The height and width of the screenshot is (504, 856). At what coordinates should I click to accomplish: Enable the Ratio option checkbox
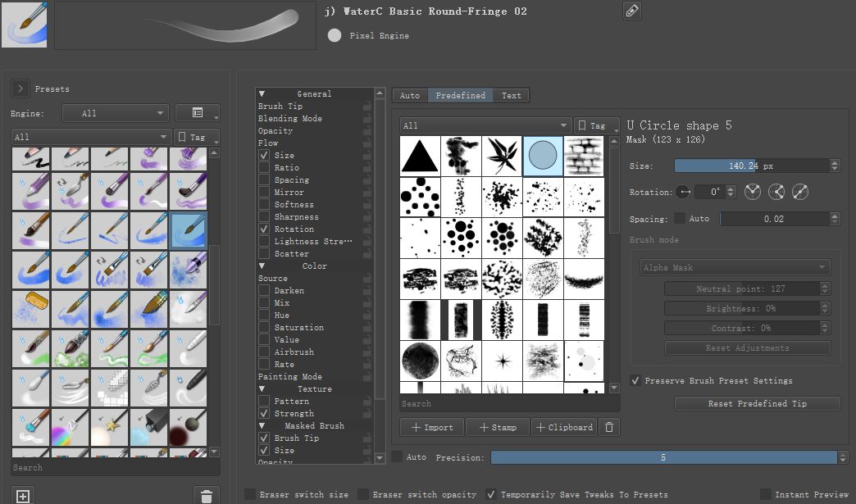coord(264,167)
